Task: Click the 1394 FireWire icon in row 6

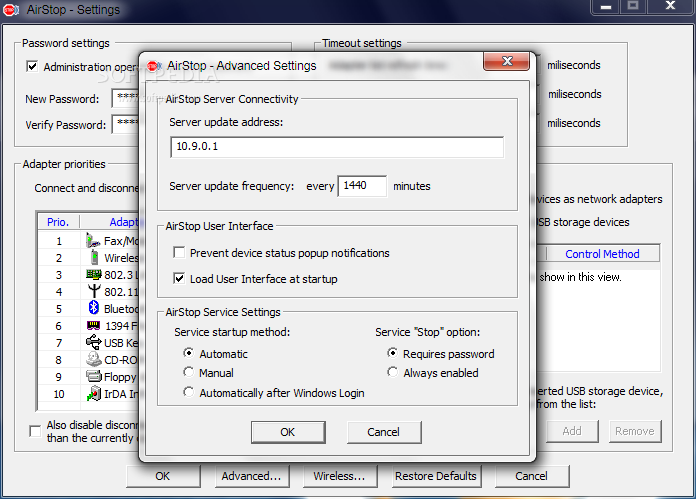Action: [93, 325]
